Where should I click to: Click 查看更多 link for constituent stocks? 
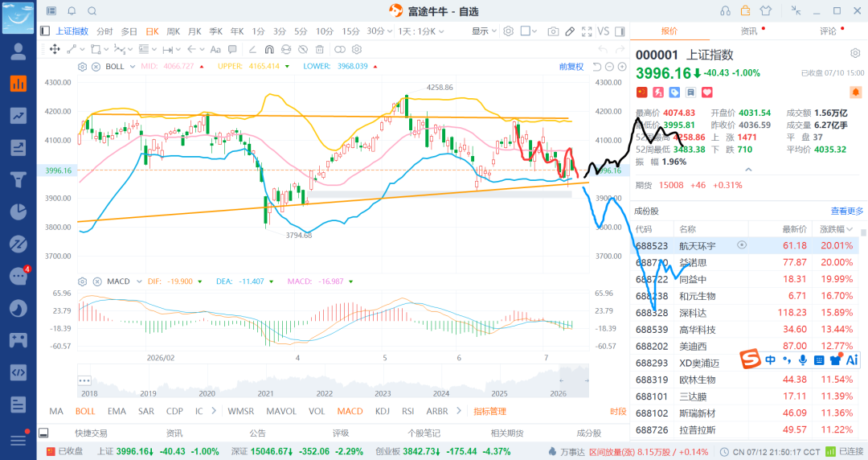pos(847,212)
